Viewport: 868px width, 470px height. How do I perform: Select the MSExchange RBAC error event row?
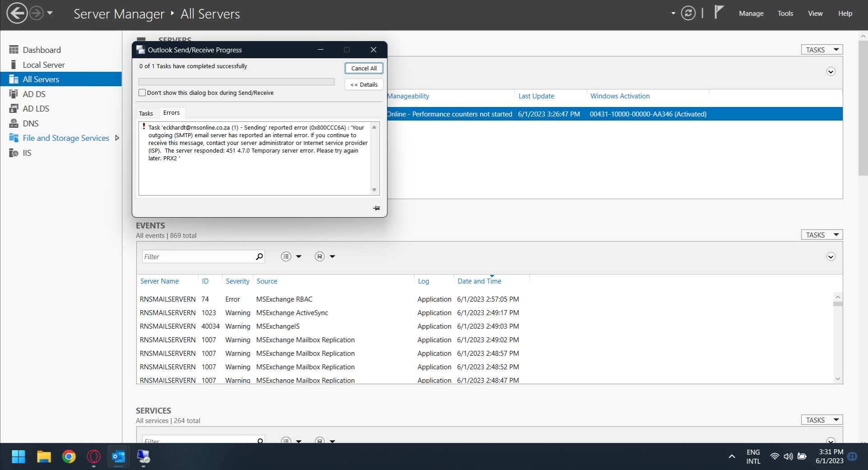485,299
